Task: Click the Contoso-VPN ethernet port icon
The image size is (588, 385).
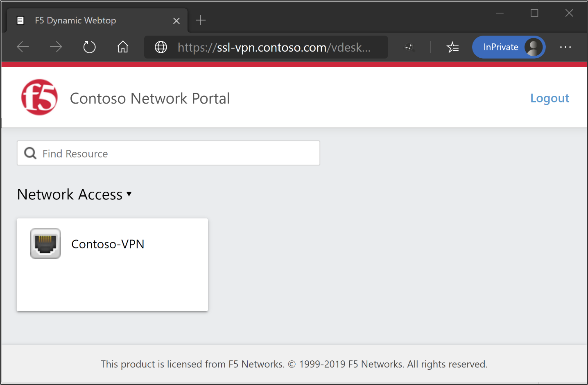Action: coord(45,244)
